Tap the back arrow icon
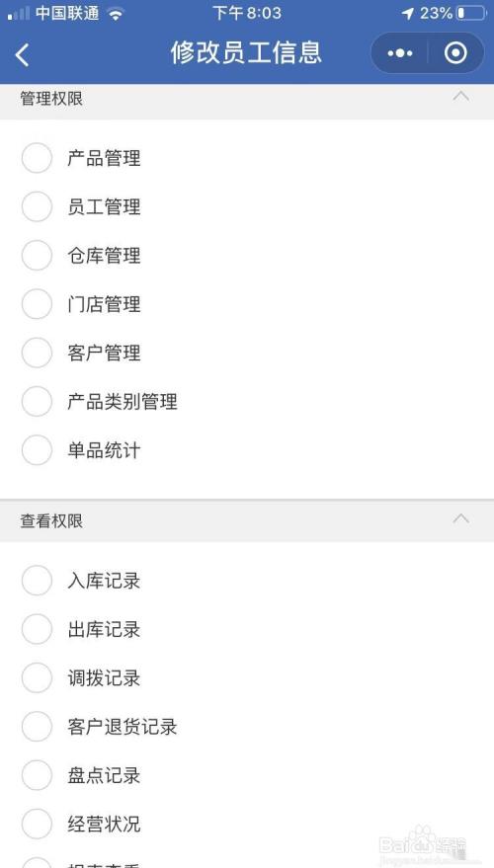Viewport: 494px width, 868px height. click(22, 54)
